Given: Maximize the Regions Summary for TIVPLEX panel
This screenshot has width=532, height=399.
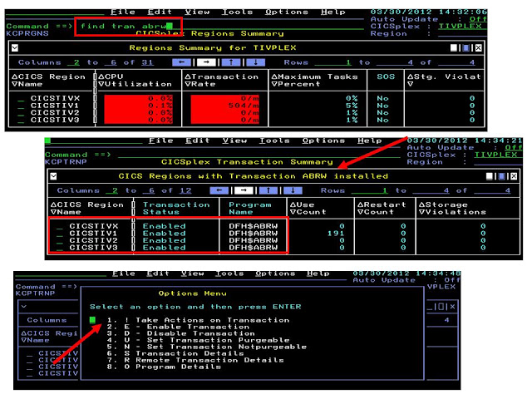Looking at the screenshot, I should pos(466,48).
